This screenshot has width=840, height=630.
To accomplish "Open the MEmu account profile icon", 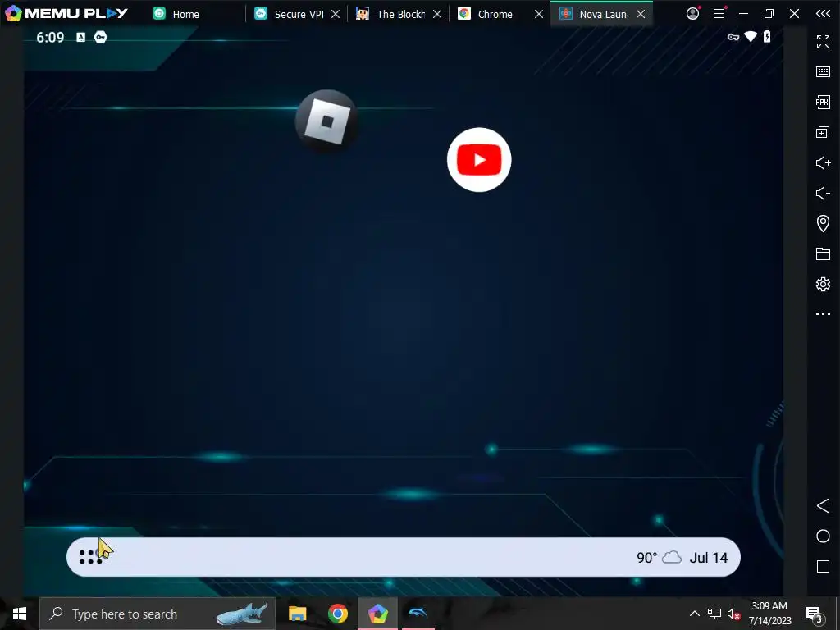I will pyautogui.click(x=693, y=13).
